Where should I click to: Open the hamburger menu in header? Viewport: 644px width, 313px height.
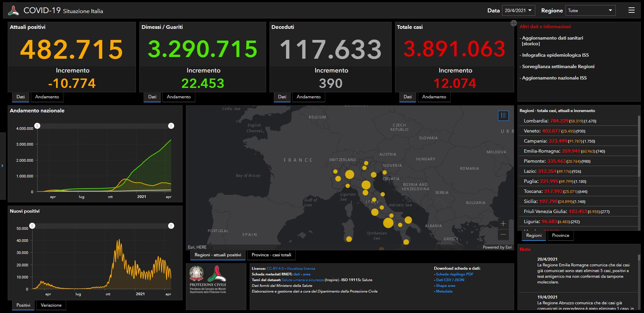(631, 10)
